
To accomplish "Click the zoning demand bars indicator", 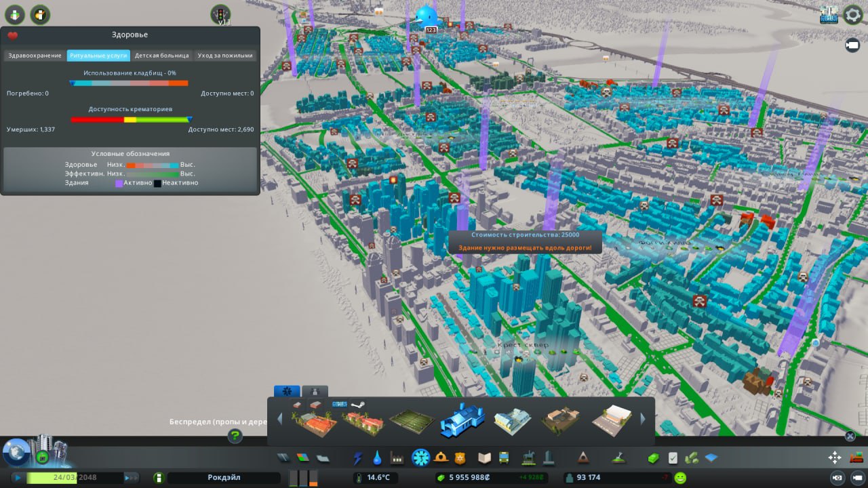I will click(303, 478).
